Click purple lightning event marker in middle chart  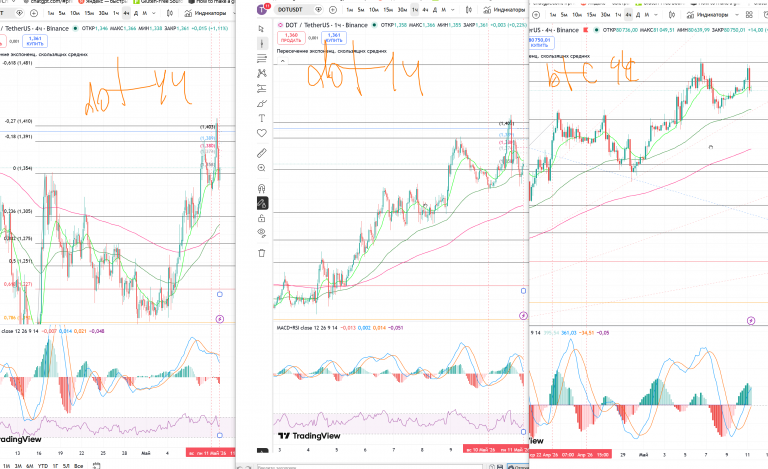(523, 316)
